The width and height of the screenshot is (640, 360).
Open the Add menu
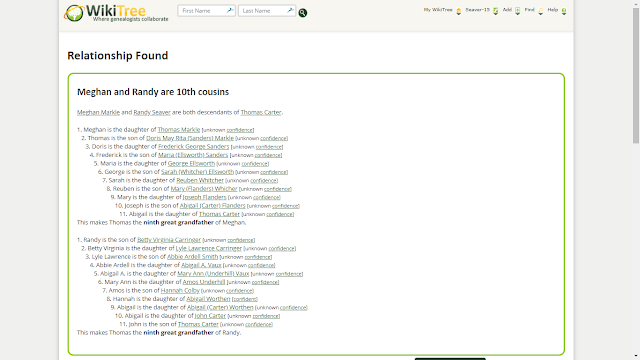tap(507, 10)
